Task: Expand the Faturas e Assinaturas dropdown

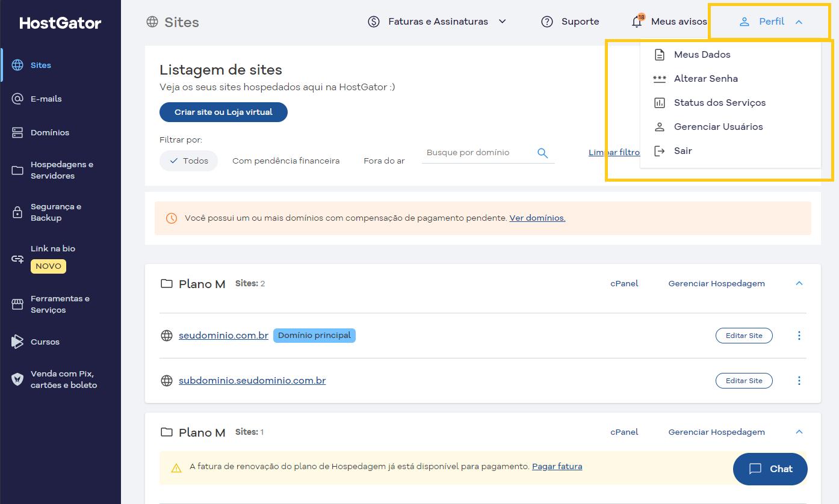Action: click(x=503, y=22)
